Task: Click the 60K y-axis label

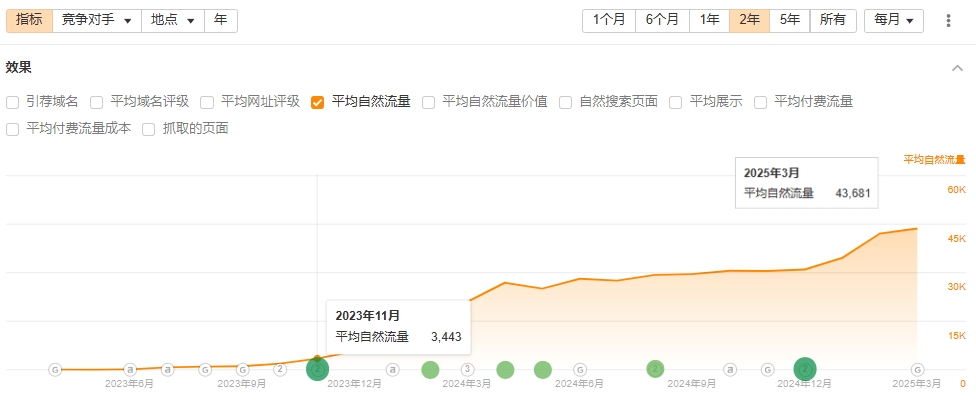Action: coord(956,190)
